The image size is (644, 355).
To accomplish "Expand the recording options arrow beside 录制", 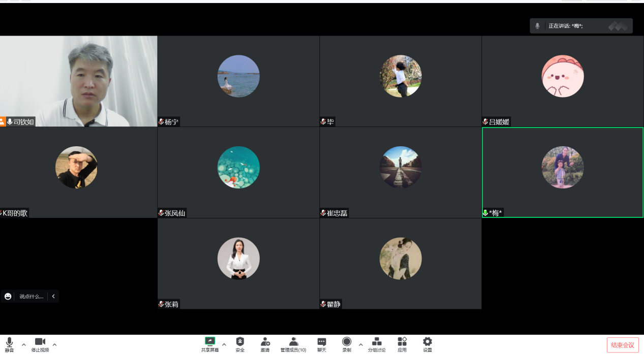I will coord(361,344).
